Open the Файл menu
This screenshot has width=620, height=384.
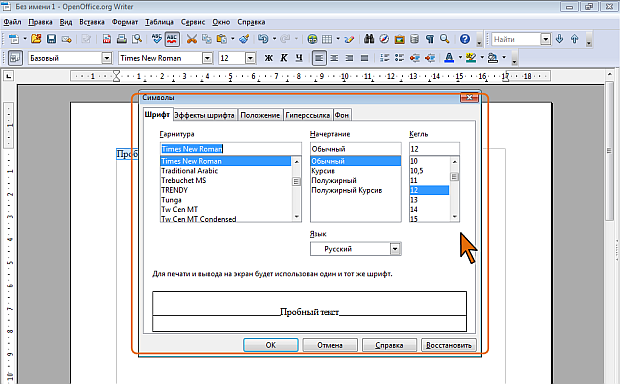pyautogui.click(x=13, y=22)
